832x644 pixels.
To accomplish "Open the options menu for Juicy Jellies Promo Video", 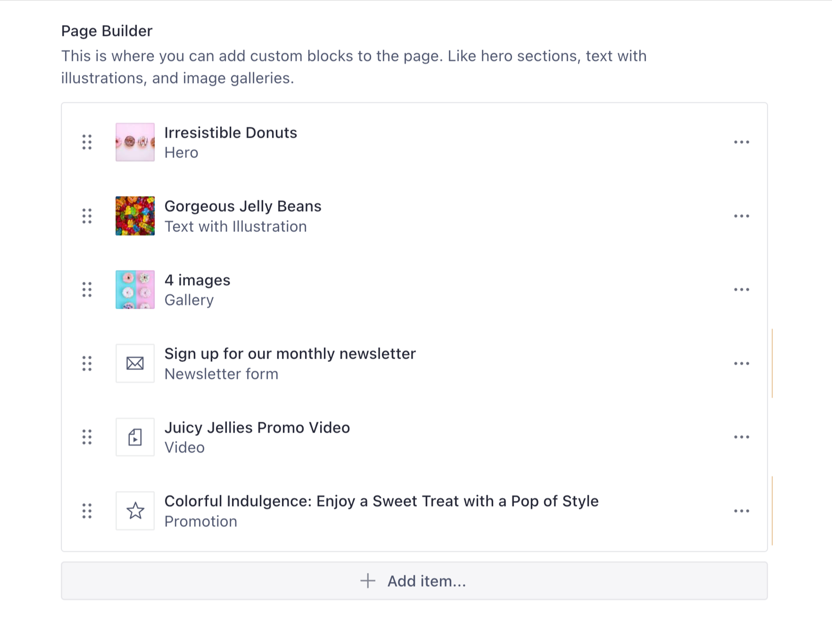I will [x=741, y=437].
